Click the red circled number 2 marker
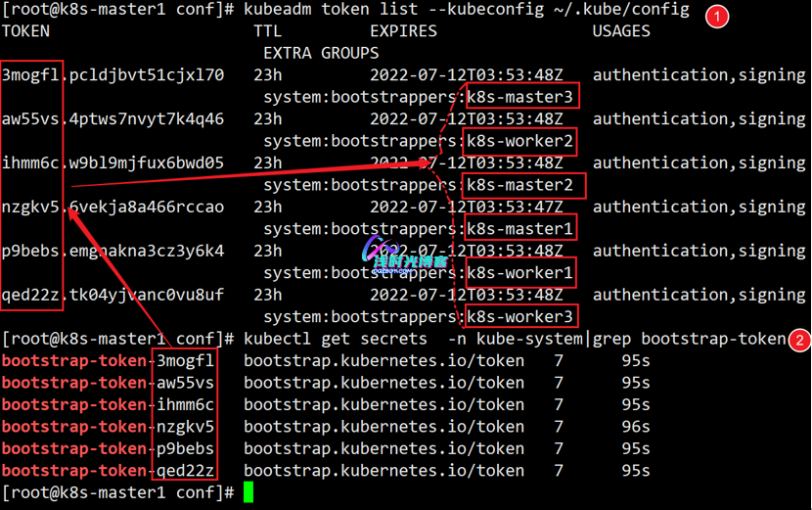 (799, 341)
